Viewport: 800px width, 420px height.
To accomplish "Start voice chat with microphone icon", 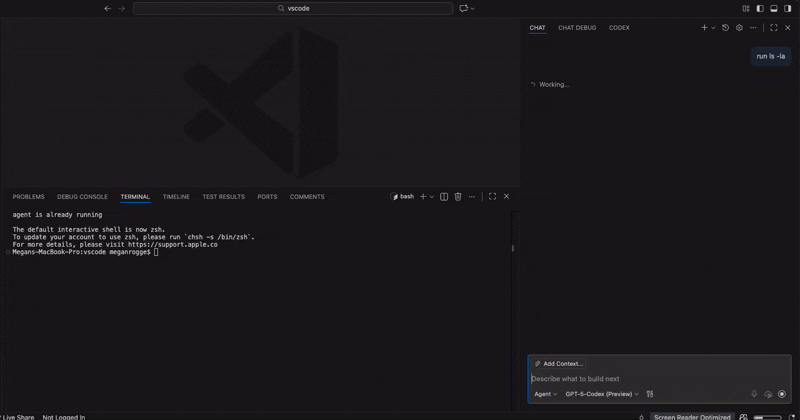I will pos(754,394).
